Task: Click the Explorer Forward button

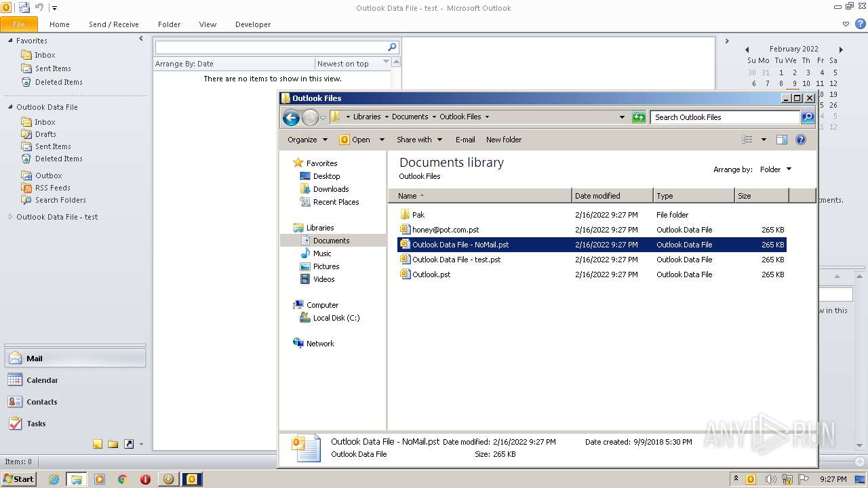Action: (310, 117)
